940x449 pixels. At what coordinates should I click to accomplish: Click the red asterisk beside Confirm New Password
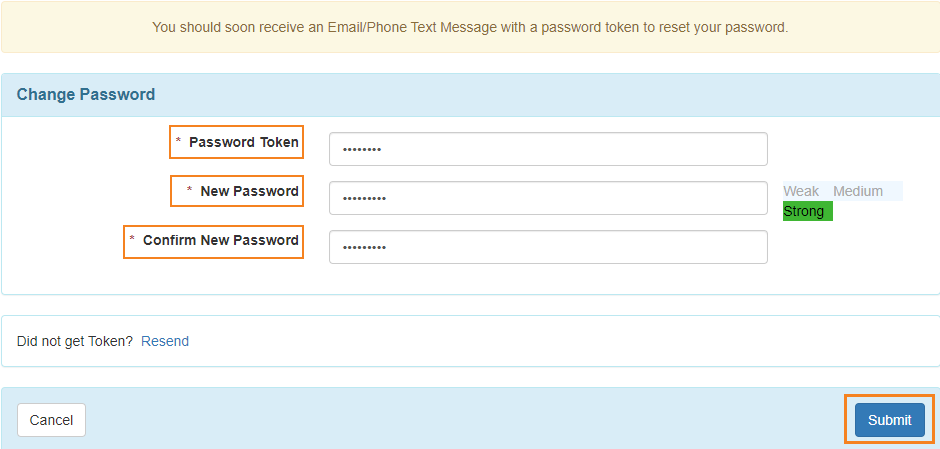tap(132, 239)
